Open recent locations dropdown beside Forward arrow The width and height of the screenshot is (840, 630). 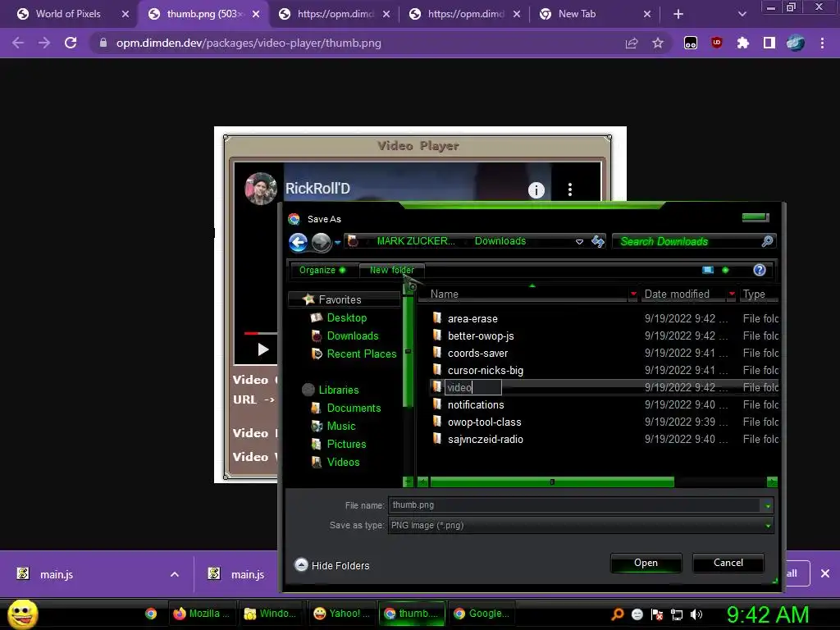pyautogui.click(x=337, y=243)
